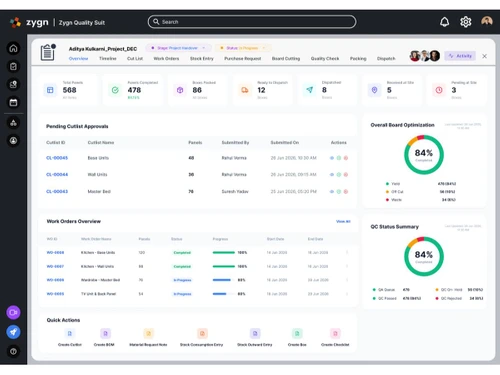Switch to the Dispatch tab
The width and height of the screenshot is (500, 375).
click(386, 59)
